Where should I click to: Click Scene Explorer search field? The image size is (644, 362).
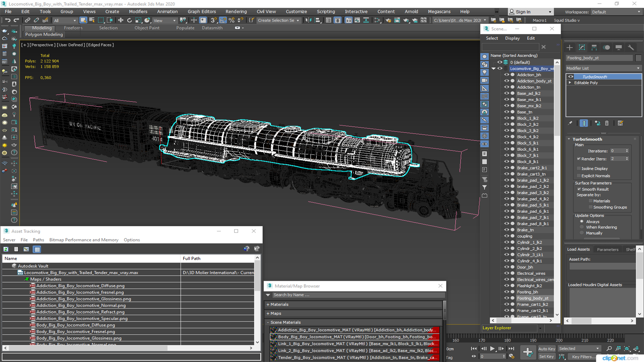[510, 47]
